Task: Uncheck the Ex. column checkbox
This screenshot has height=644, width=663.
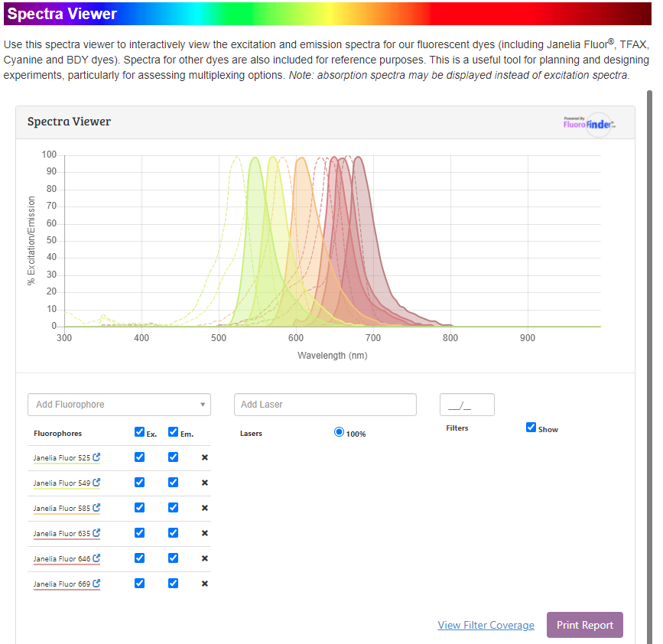Action: 139,431
